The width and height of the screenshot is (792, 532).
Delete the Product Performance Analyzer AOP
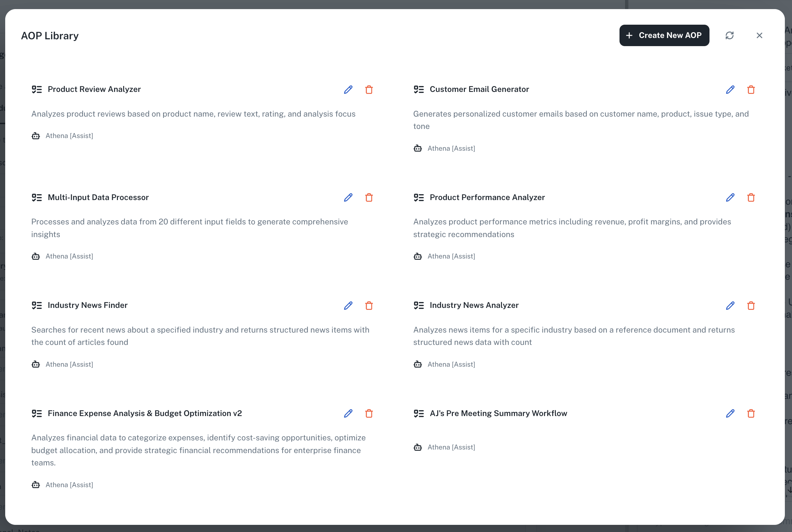point(751,197)
